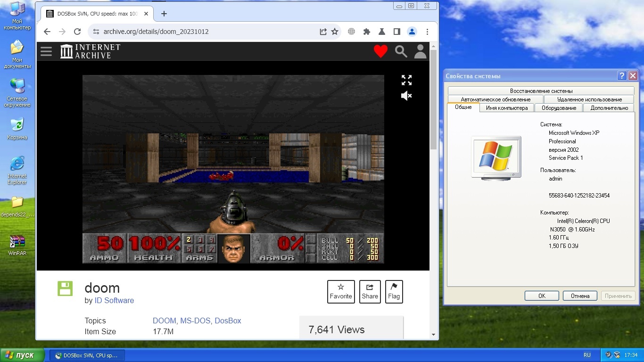Open the Chrome profile avatar
The height and width of the screenshot is (362, 644).
412,32
